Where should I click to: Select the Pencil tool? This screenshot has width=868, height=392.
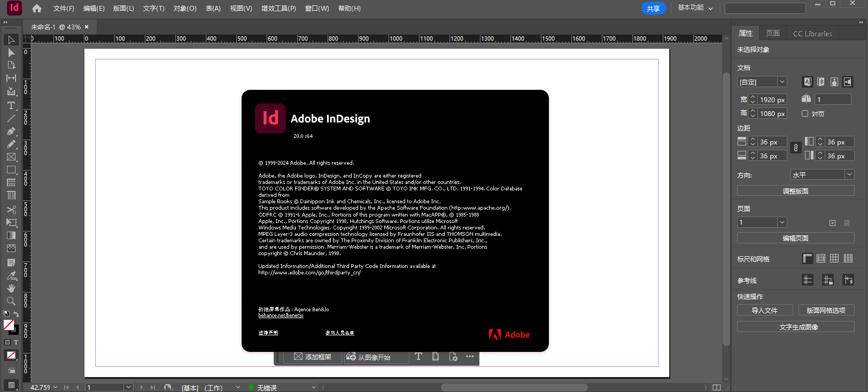(11, 144)
